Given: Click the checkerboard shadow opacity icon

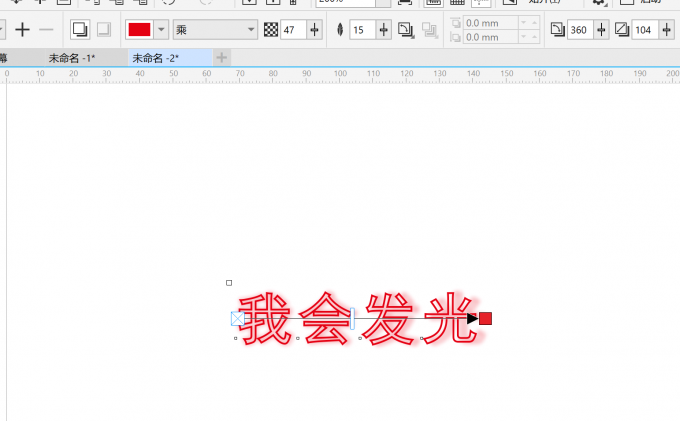Looking at the screenshot, I should (271, 30).
